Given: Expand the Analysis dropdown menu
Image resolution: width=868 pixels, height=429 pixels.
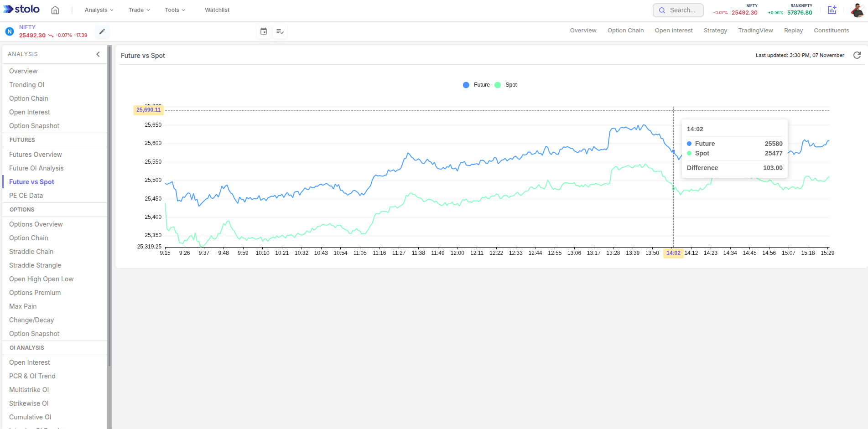Looking at the screenshot, I should tap(99, 10).
